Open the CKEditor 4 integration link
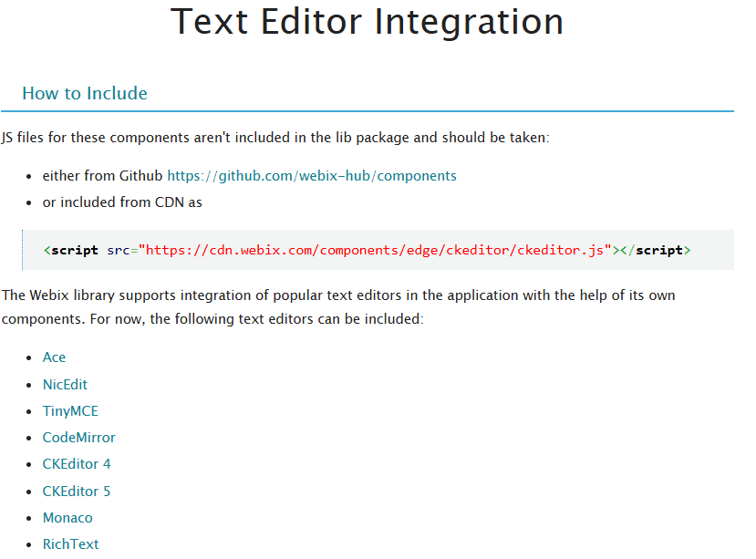Image resolution: width=756 pixels, height=559 pixels. (77, 463)
